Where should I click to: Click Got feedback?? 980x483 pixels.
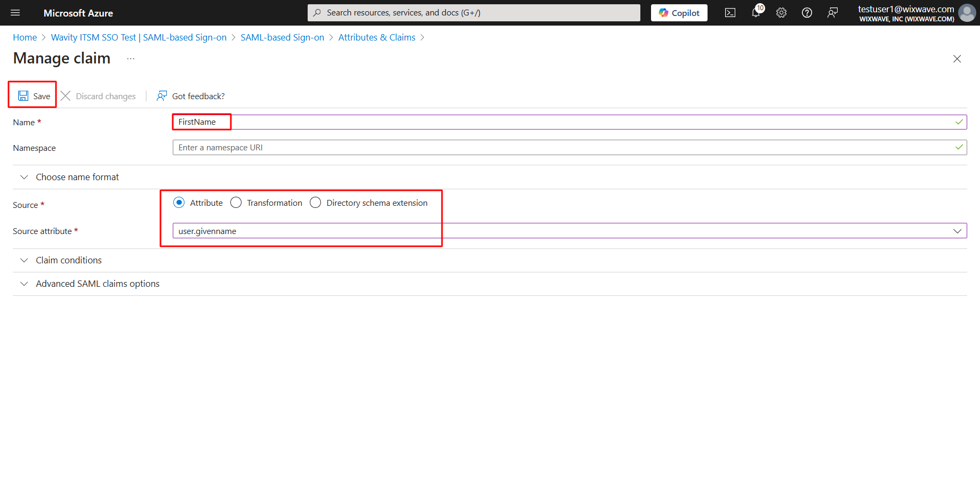click(x=190, y=96)
